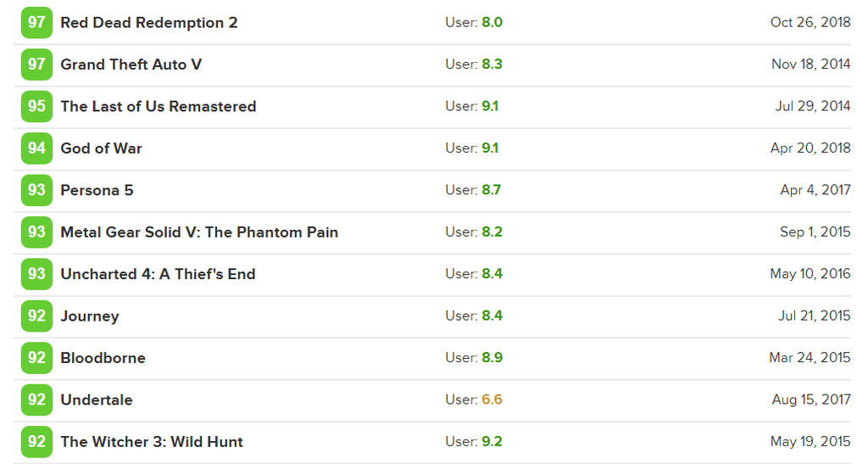
Task: Open the God of War game link
Action: click(101, 148)
